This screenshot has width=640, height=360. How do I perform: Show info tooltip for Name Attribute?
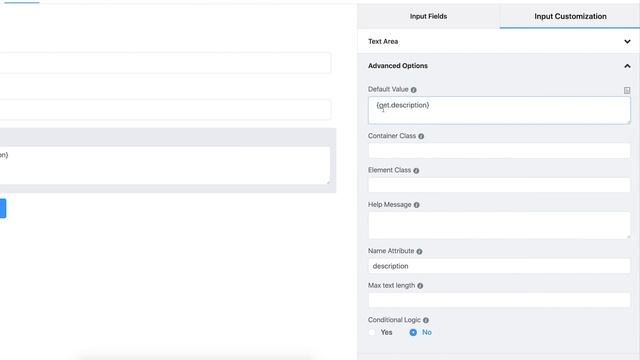(x=419, y=251)
